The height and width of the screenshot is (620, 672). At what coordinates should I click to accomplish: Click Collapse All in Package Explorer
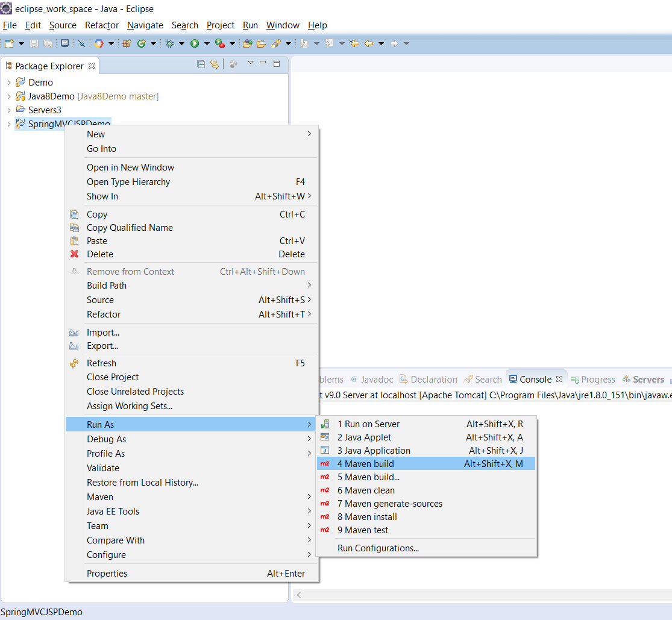(x=201, y=64)
